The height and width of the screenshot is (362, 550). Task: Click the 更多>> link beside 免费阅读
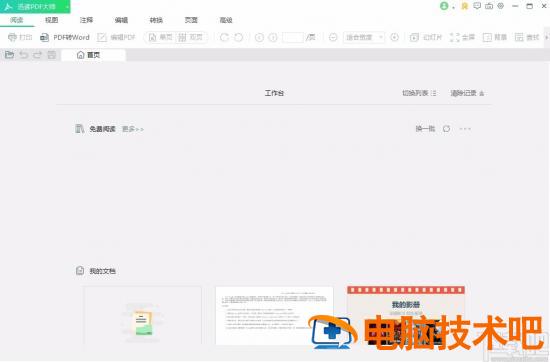[133, 129]
